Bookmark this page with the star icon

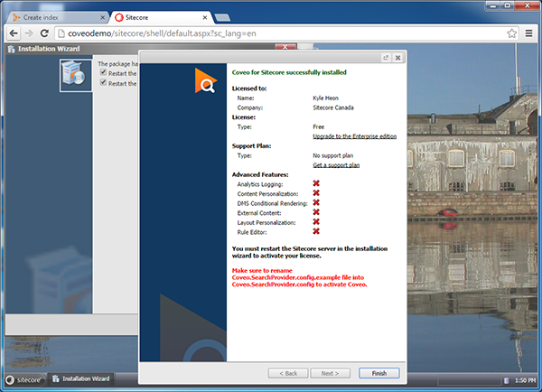tap(511, 33)
